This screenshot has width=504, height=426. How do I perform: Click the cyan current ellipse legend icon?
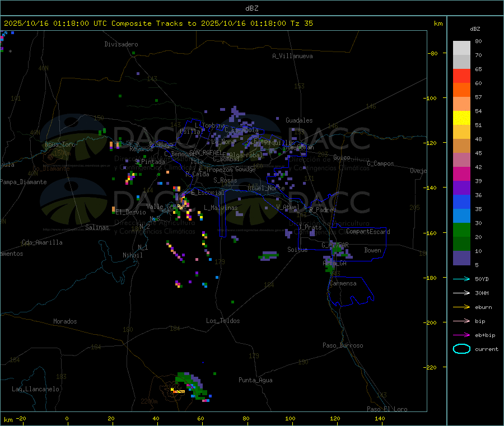pyautogui.click(x=461, y=349)
